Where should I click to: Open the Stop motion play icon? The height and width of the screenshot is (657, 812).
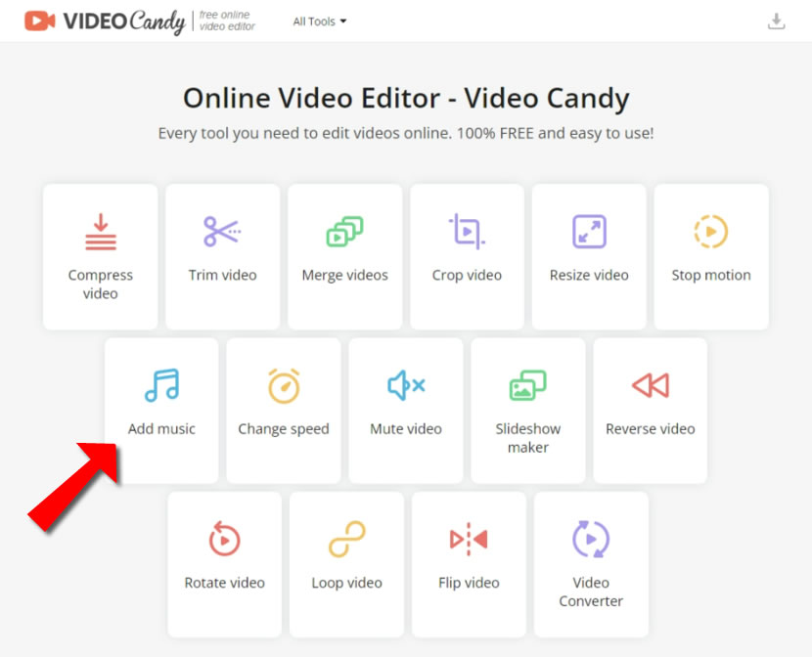(x=711, y=232)
